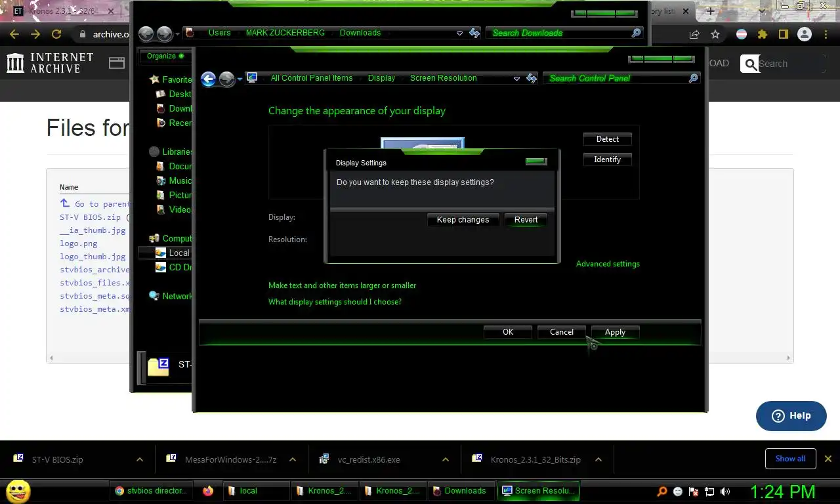Viewport: 840px width, 504px height.
Task: Go forward in Downloads explorer window
Action: click(x=164, y=34)
